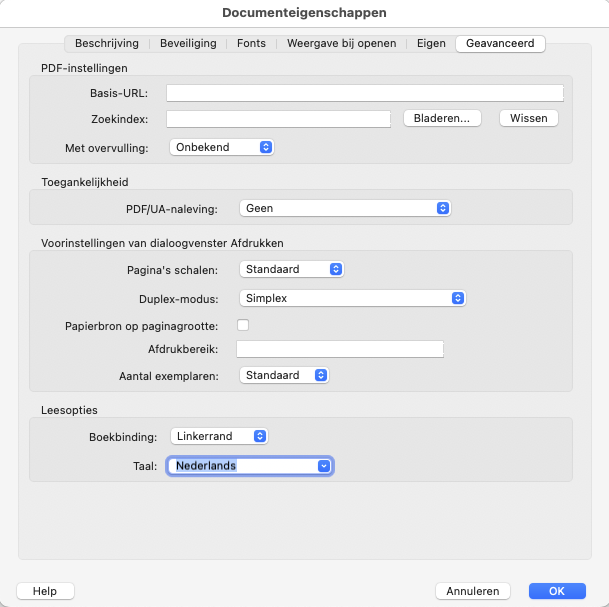Switch to the Beschrijving tab
The height and width of the screenshot is (607, 609).
click(x=107, y=43)
